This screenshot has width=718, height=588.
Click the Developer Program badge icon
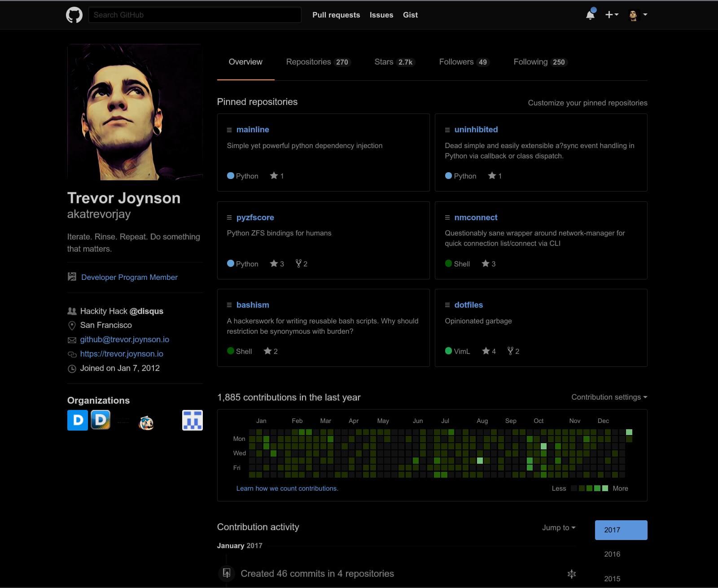click(72, 277)
